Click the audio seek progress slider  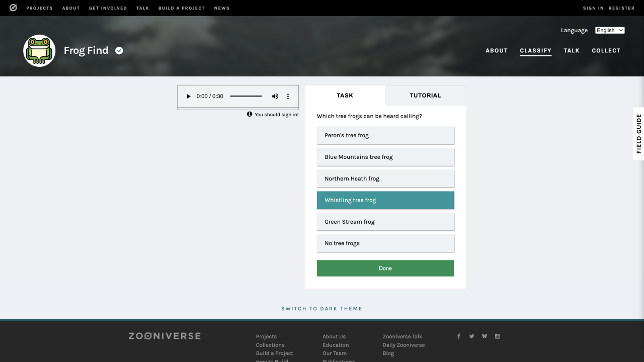246,96
